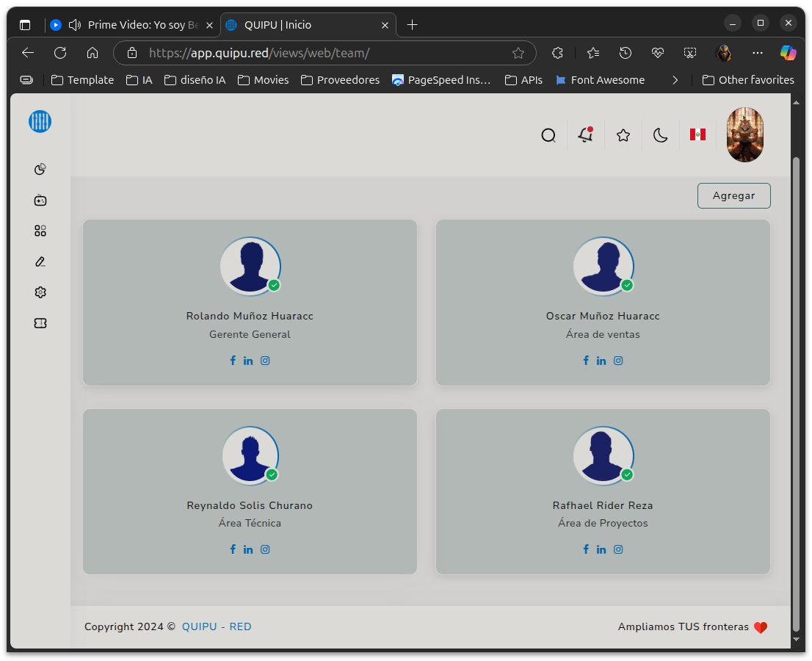Open the settings gear in sidebar
Viewport: 812px width, 661px height.
40,292
